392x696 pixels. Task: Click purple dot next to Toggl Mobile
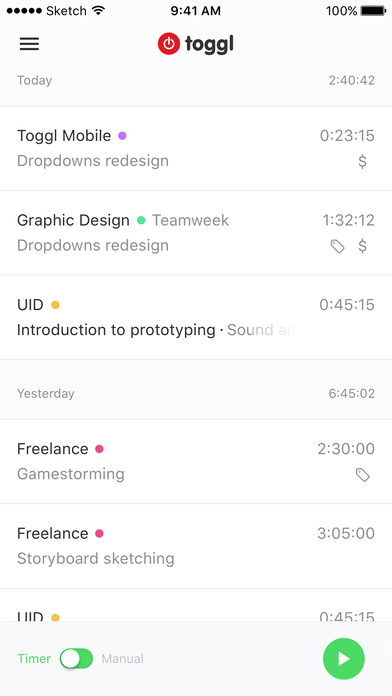coord(122,136)
